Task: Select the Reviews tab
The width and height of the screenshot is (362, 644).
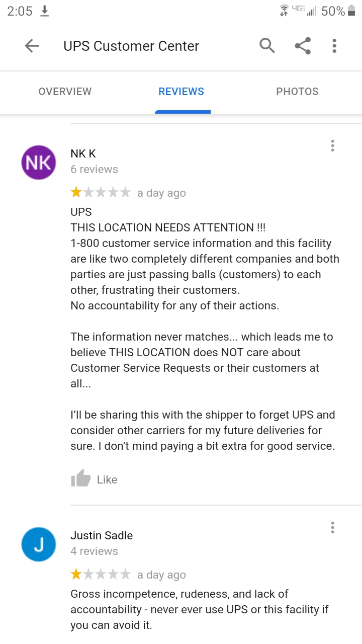Action: [182, 92]
